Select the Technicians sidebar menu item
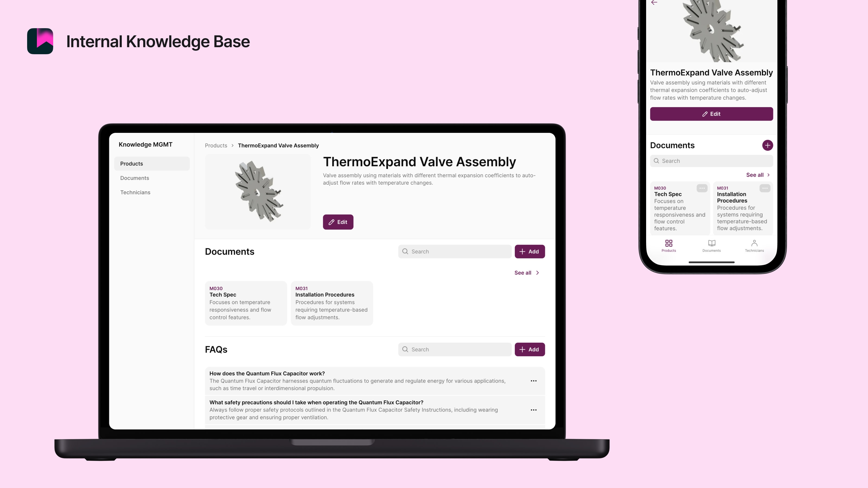 (x=135, y=192)
